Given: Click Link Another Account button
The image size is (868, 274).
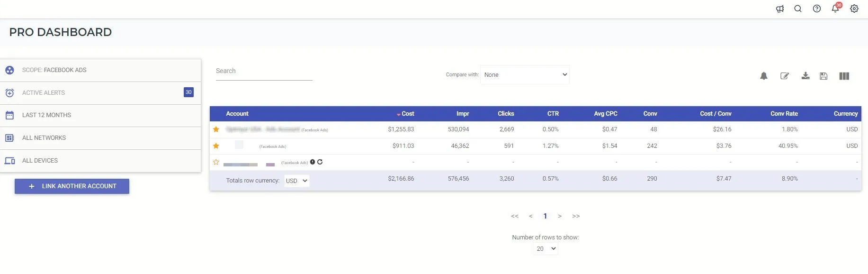Looking at the screenshot, I should tap(72, 186).
